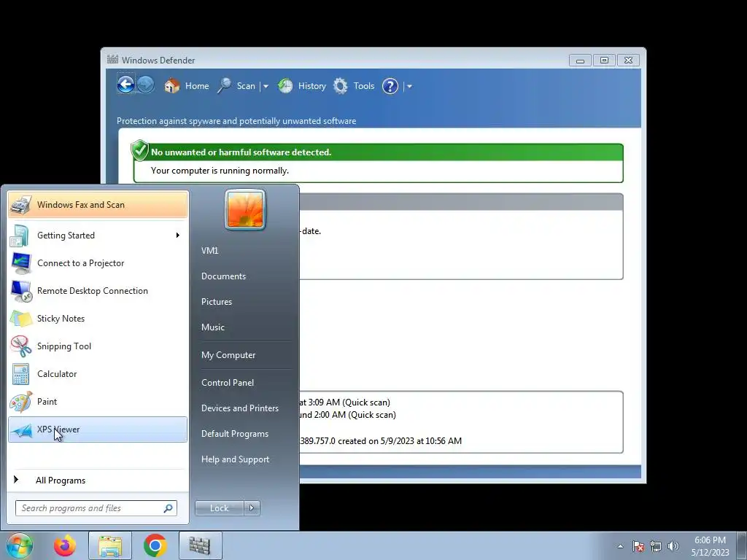Open Windows Fax and Scan
Viewport: 747px width, 560px height.
pyautogui.click(x=98, y=205)
